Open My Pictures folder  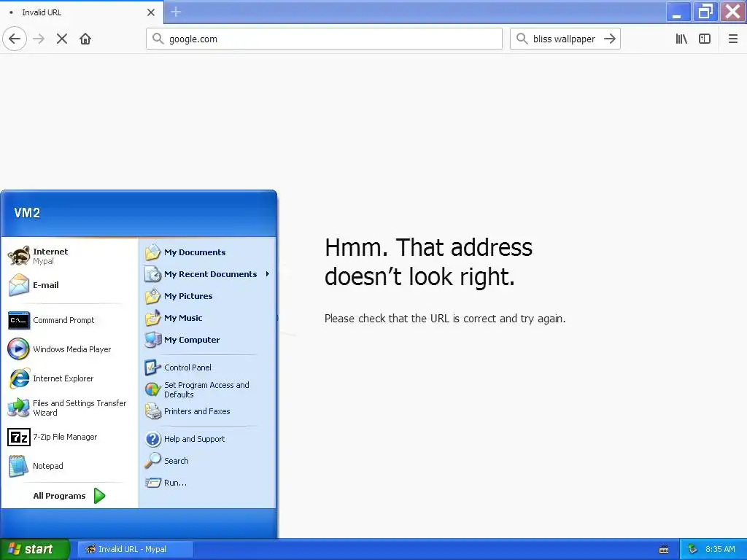pos(208,296)
